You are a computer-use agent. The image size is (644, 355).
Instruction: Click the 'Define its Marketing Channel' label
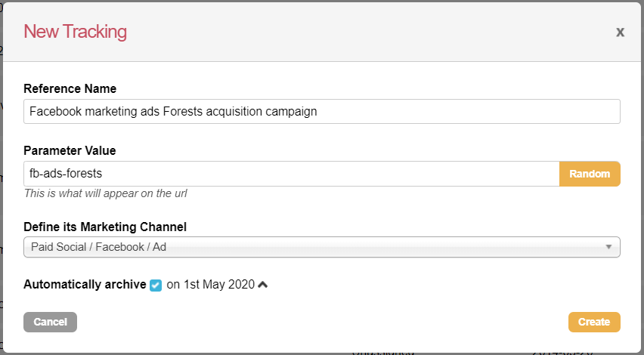click(x=104, y=227)
